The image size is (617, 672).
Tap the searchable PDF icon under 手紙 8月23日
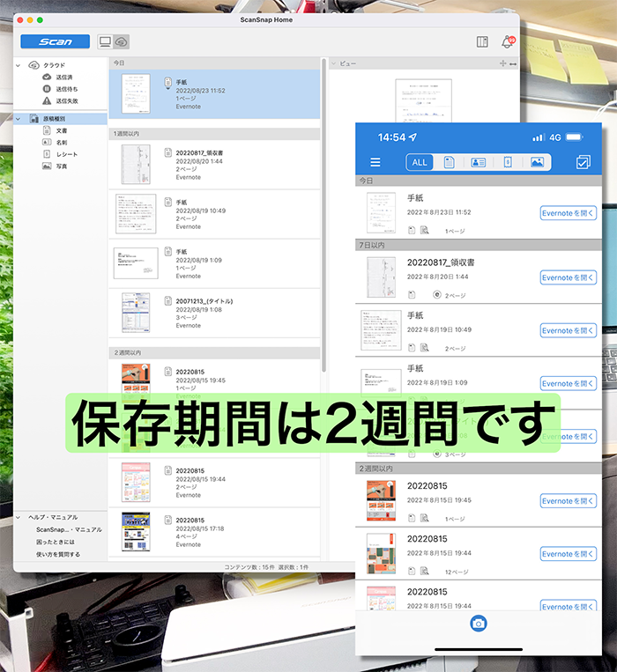[425, 231]
